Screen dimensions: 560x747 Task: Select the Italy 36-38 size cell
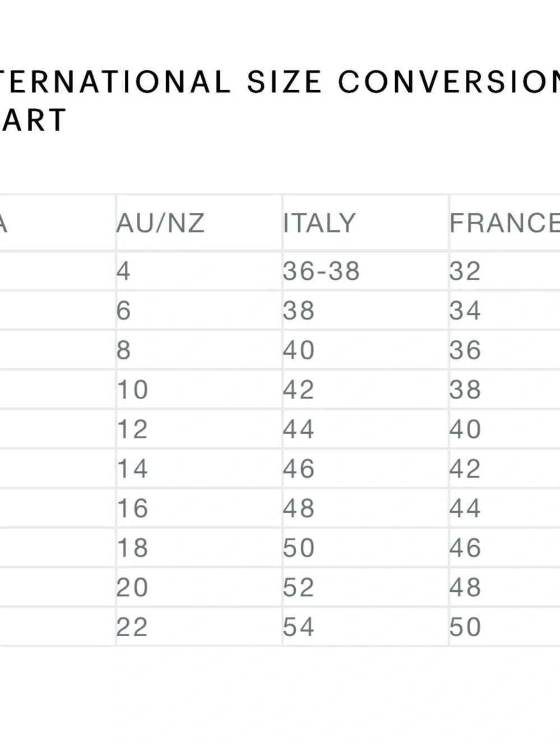coord(365,271)
